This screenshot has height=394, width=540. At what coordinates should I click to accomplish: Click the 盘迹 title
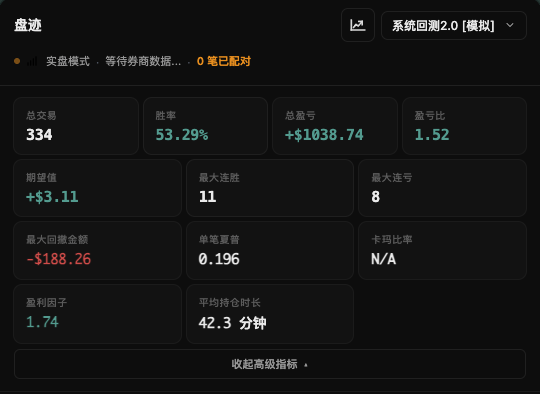click(28, 25)
